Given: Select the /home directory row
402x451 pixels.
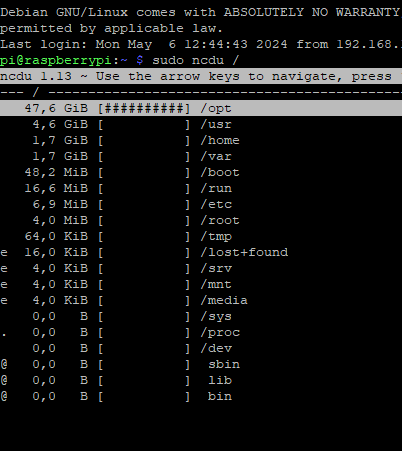Looking at the screenshot, I should tap(201, 140).
